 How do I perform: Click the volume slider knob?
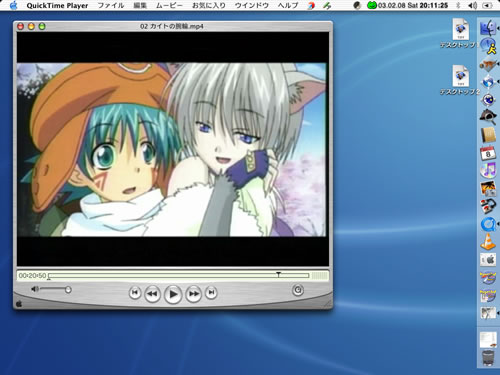tap(68, 290)
